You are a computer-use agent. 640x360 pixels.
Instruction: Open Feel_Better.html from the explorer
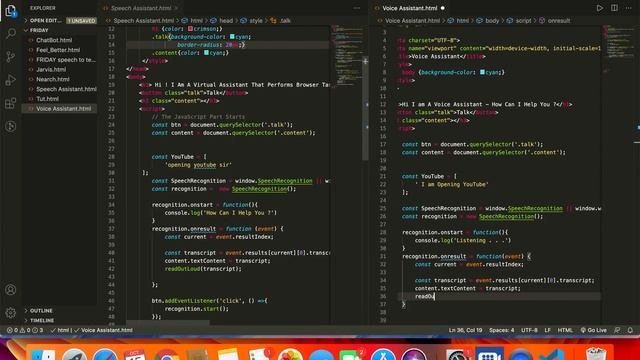tap(58, 50)
